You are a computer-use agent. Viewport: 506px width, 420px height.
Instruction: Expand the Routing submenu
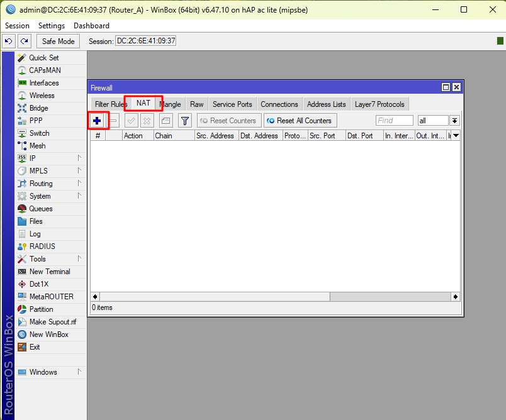(40, 184)
